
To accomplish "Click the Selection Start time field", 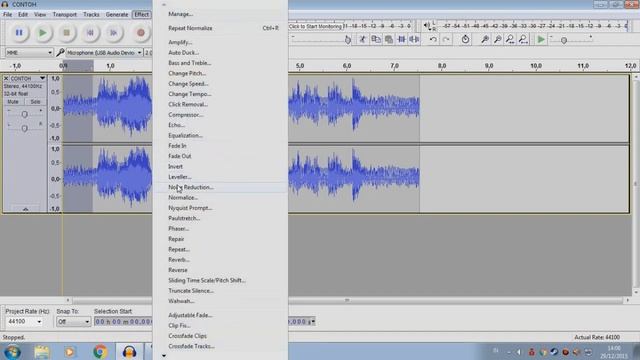I will click(123, 322).
